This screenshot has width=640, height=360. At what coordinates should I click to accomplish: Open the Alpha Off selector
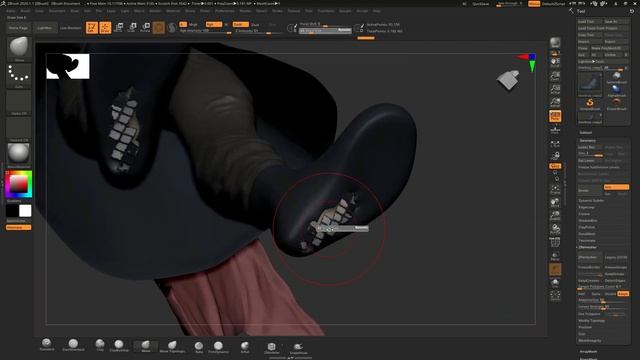coord(19,102)
